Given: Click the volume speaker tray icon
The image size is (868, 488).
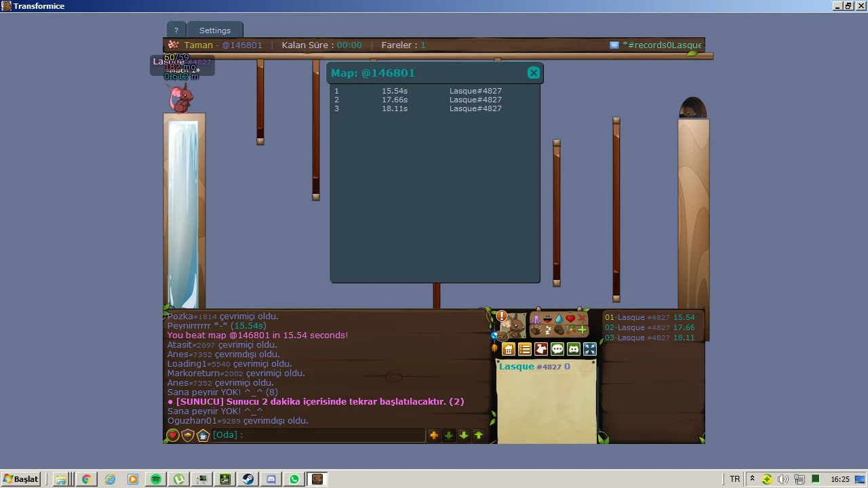Looking at the screenshot, I should [x=783, y=479].
